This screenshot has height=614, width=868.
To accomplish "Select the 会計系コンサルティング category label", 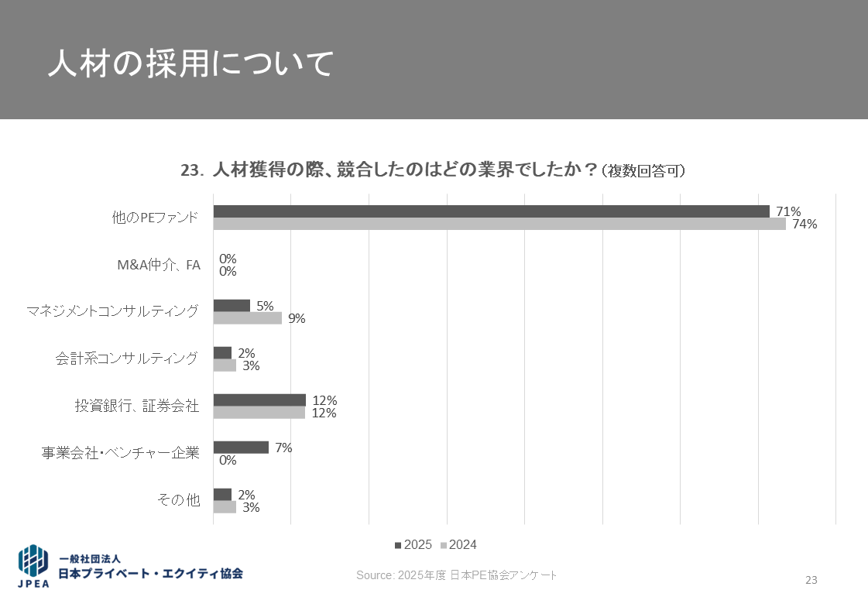I will pos(127,359).
